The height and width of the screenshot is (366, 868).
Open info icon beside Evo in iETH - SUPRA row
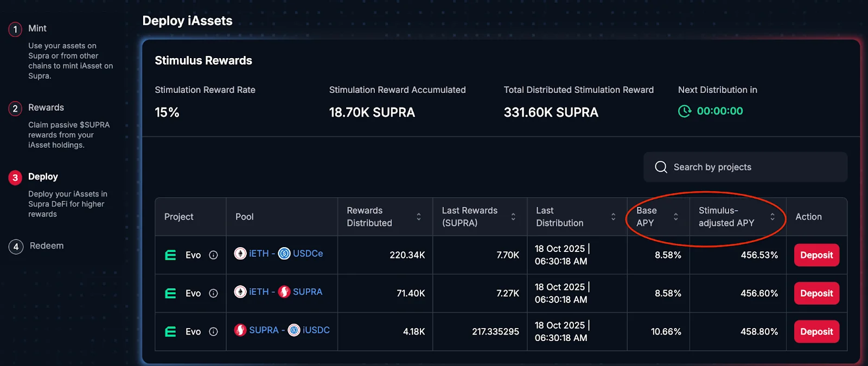coord(213,293)
